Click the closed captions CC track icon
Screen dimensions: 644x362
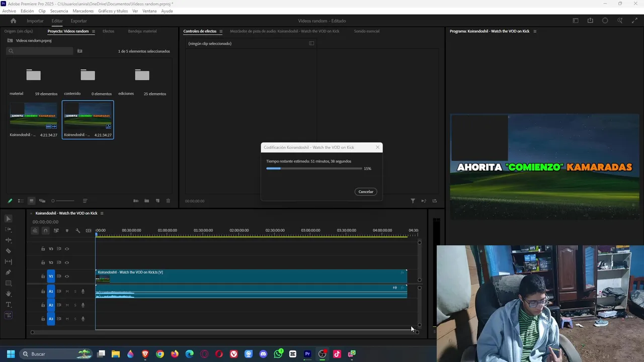point(89,231)
